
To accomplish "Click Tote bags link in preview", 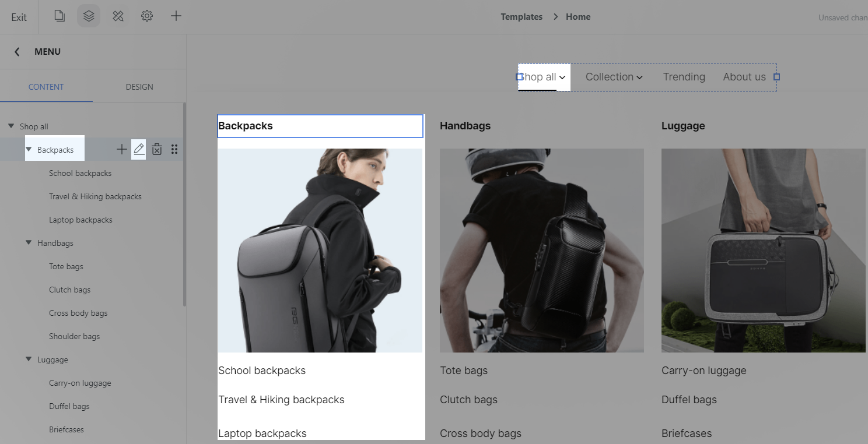I will click(x=464, y=371).
